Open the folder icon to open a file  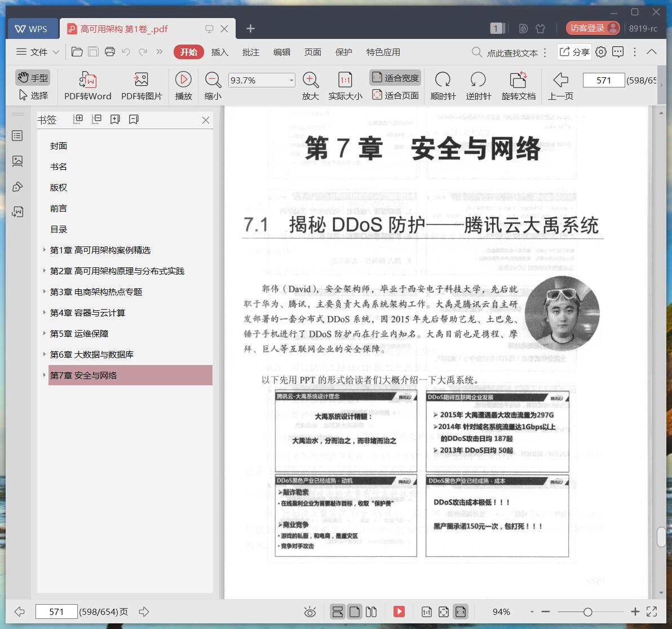point(77,52)
